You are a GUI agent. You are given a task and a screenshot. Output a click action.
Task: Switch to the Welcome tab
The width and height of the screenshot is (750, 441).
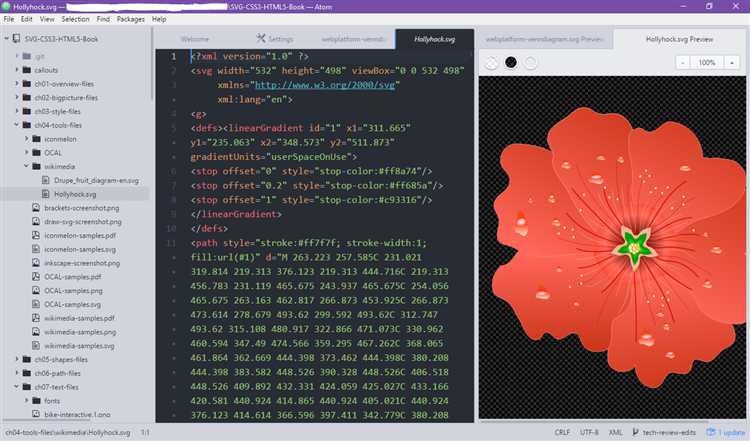click(195, 39)
